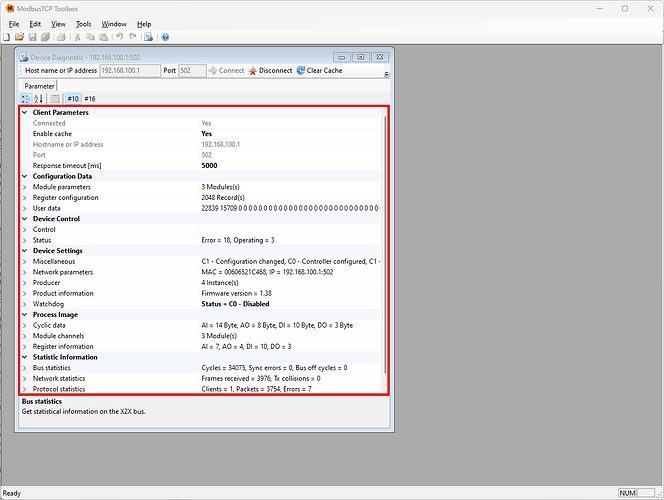The width and height of the screenshot is (664, 500).
Task: Click the Cut scissors icon
Action: point(77,37)
